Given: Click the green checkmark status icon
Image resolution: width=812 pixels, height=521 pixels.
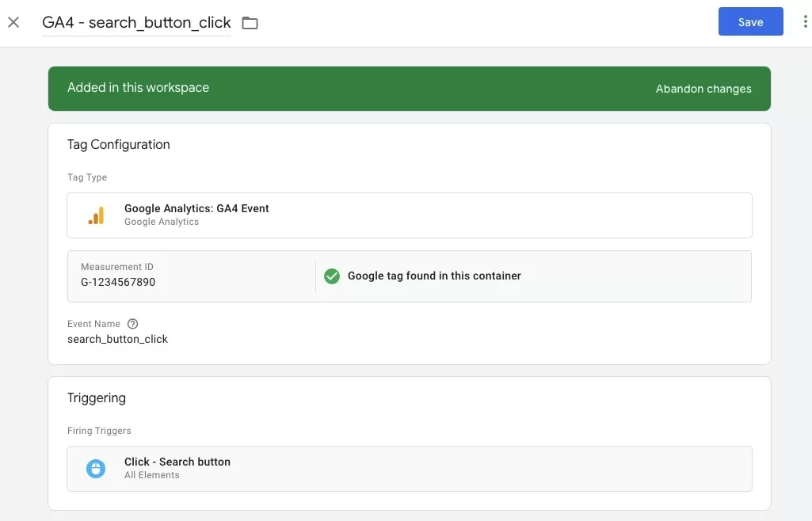Looking at the screenshot, I should coord(332,276).
